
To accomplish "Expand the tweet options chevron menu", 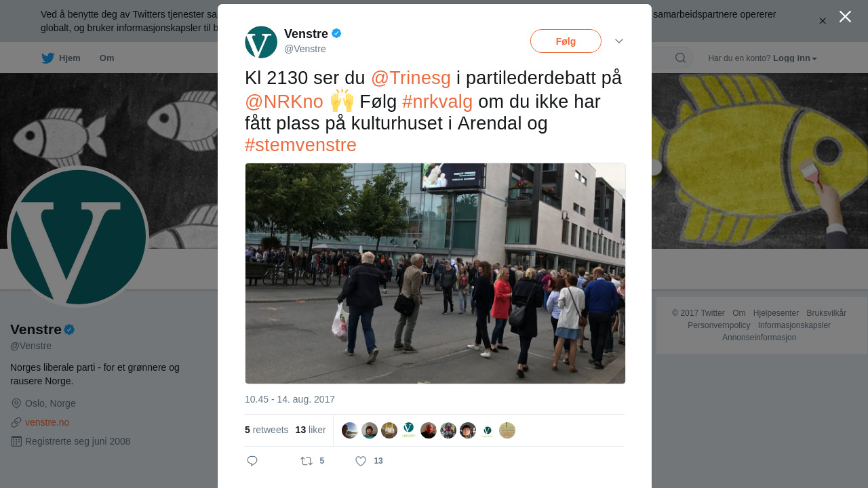I will pos(619,41).
